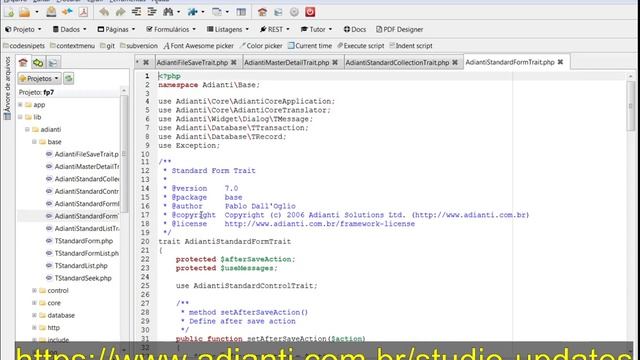This screenshot has height=360, width=640.
Task: Select the house tab in side panel
Action: click(23, 62)
